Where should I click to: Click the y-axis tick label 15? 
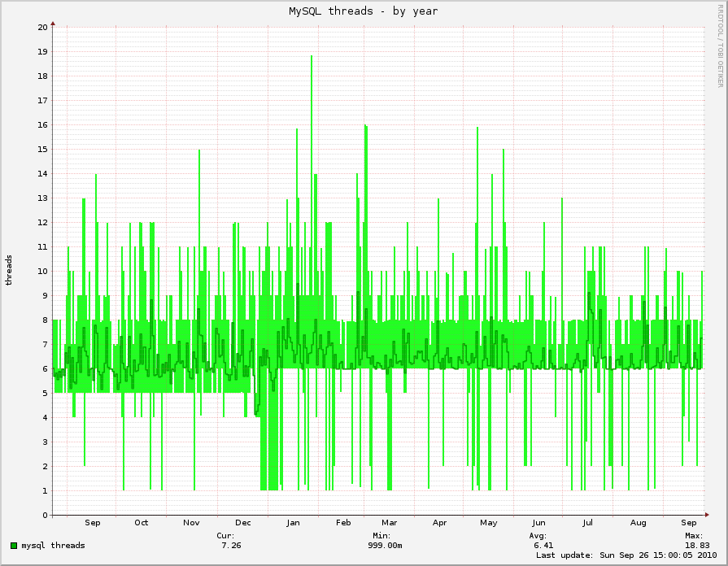43,149
